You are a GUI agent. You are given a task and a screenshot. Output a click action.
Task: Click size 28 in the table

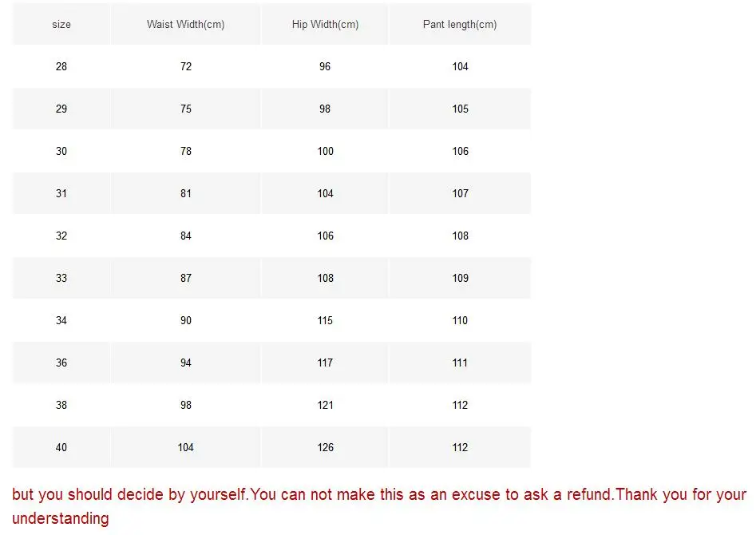coord(61,66)
